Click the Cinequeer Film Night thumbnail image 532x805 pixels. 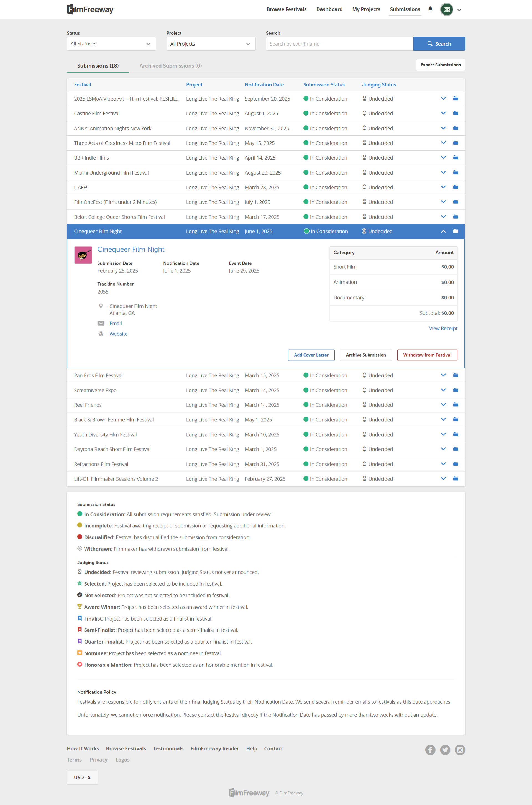[83, 255]
